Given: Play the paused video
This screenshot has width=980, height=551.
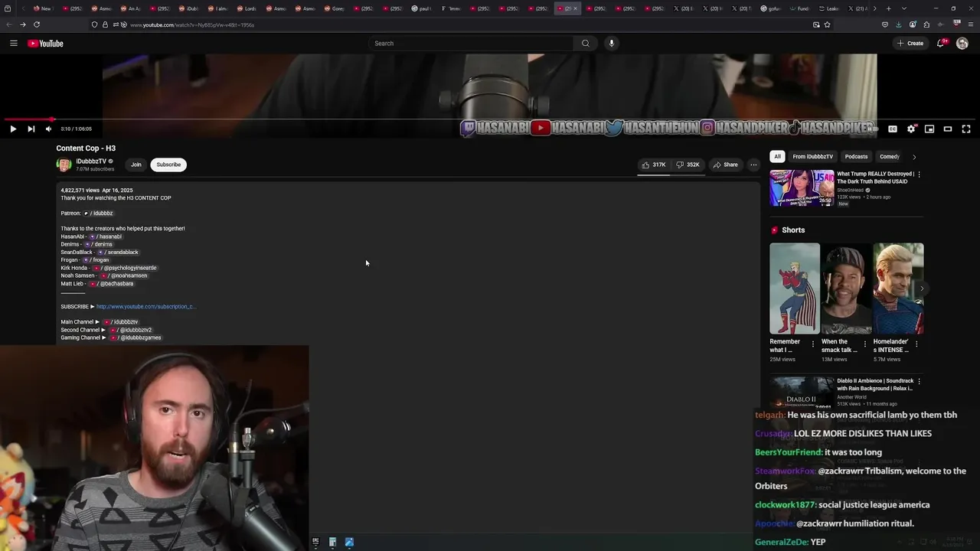Looking at the screenshot, I should 13,129.
